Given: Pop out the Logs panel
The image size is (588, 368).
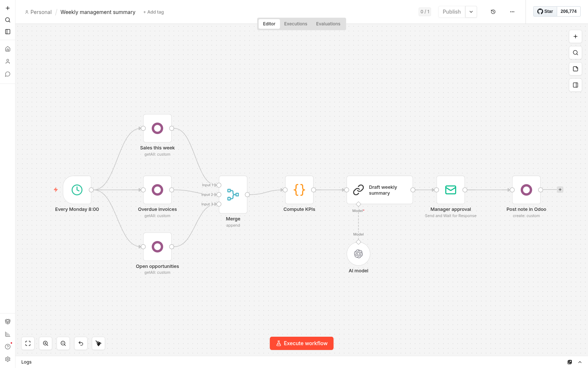Looking at the screenshot, I should click(x=570, y=362).
